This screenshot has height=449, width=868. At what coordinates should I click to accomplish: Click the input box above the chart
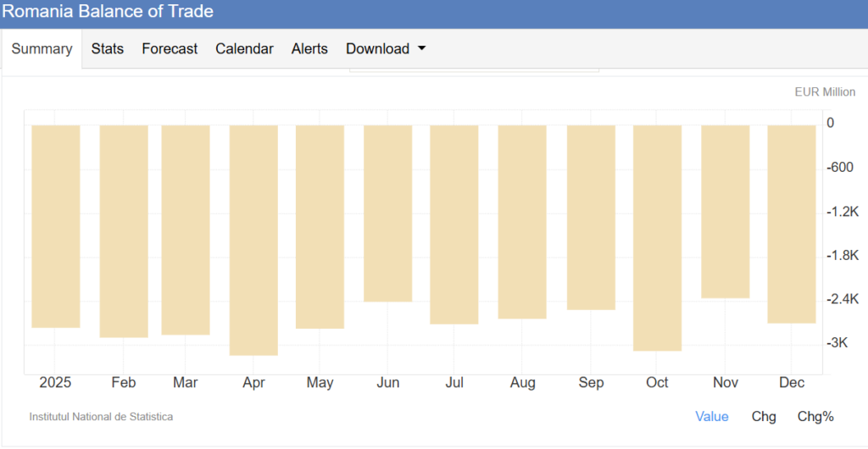pos(474,70)
